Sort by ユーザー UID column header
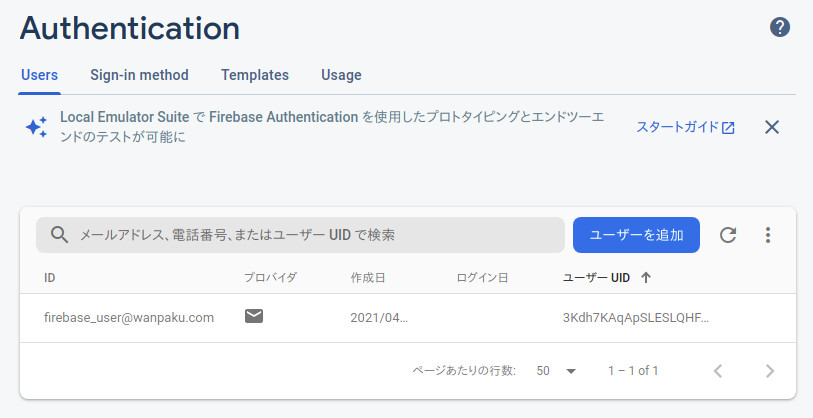813x418 pixels. tap(596, 277)
